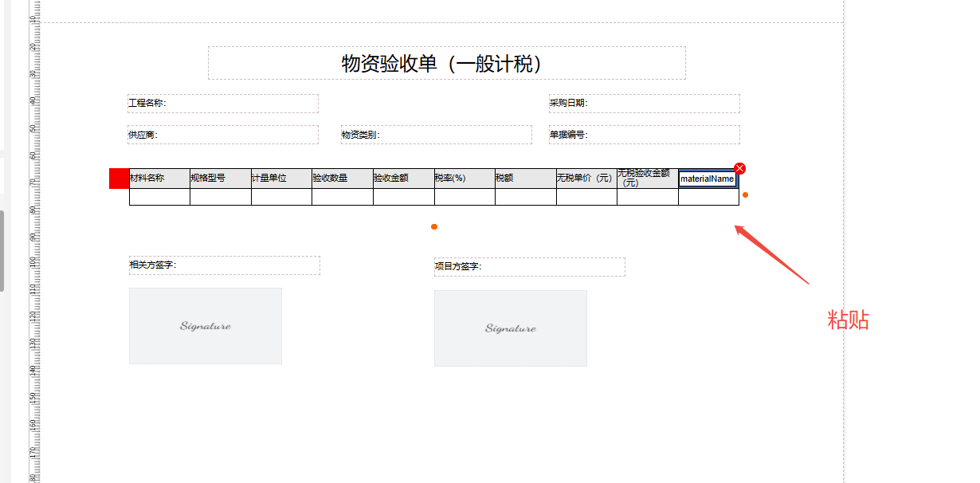The height and width of the screenshot is (483, 980).
Task: Select the 物资验收单 title text box
Action: [x=446, y=63]
